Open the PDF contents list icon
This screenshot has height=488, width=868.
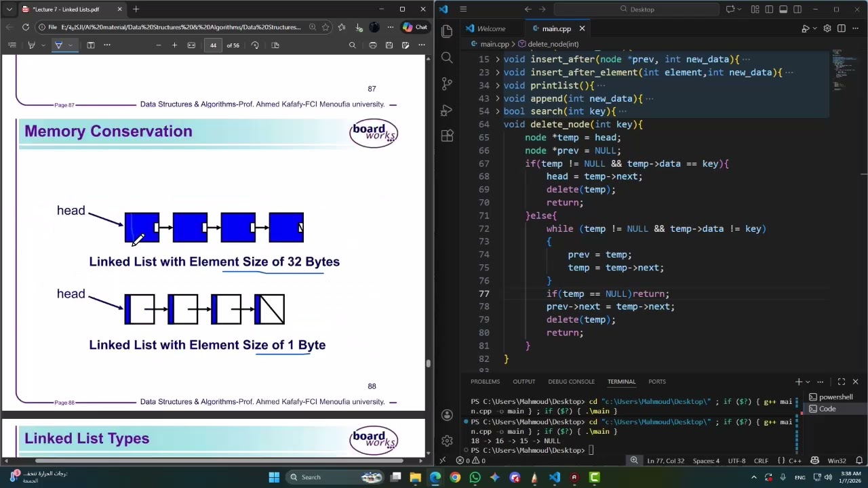12,45
